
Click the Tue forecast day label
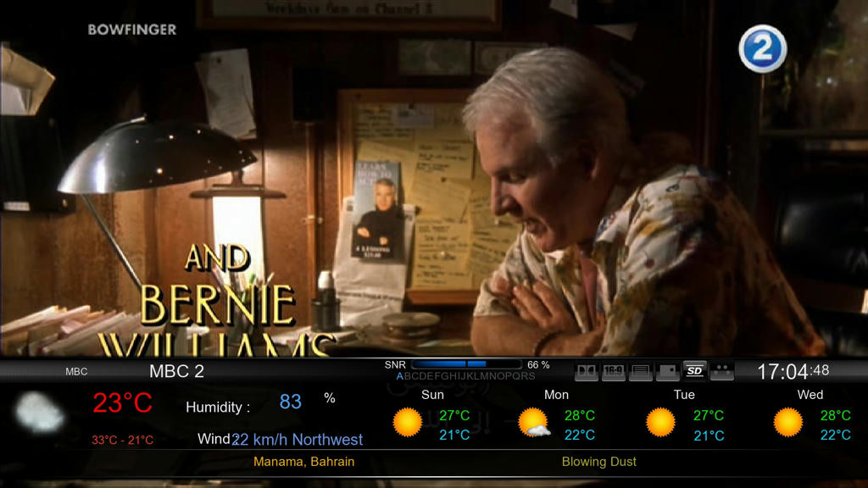(x=684, y=395)
